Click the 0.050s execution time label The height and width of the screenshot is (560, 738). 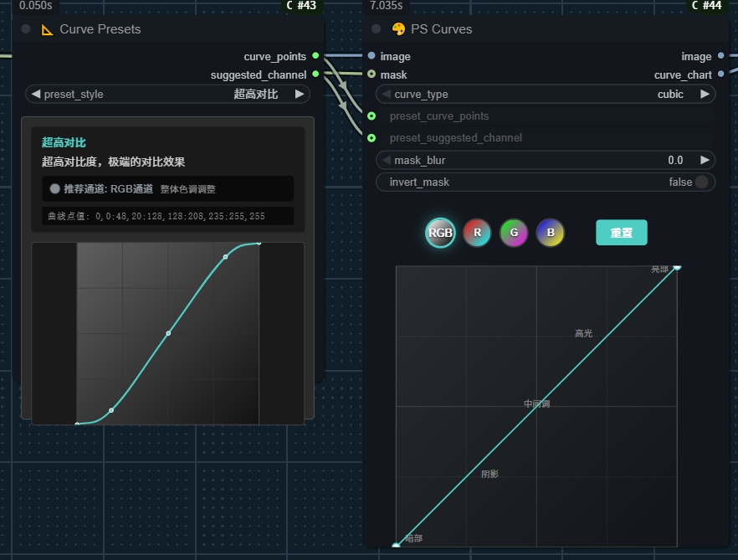coord(36,6)
